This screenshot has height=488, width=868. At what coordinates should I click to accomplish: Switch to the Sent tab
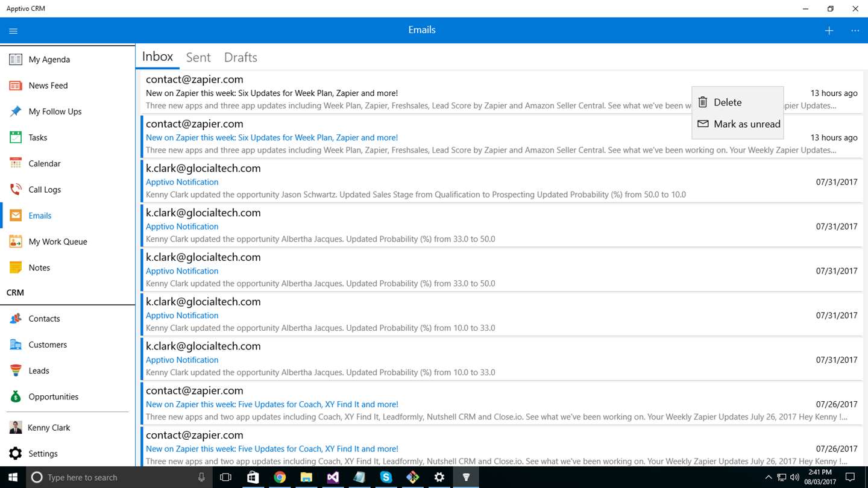click(198, 57)
